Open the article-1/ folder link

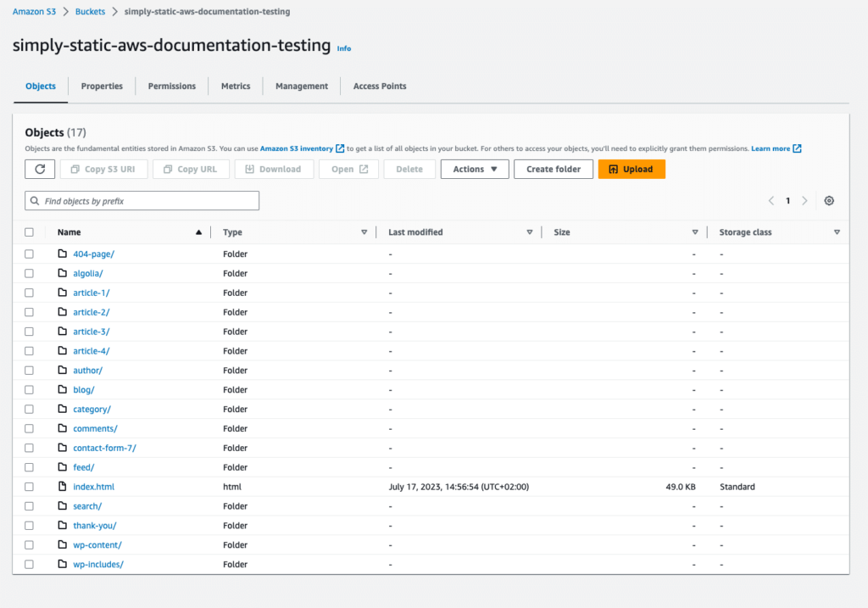[92, 293]
